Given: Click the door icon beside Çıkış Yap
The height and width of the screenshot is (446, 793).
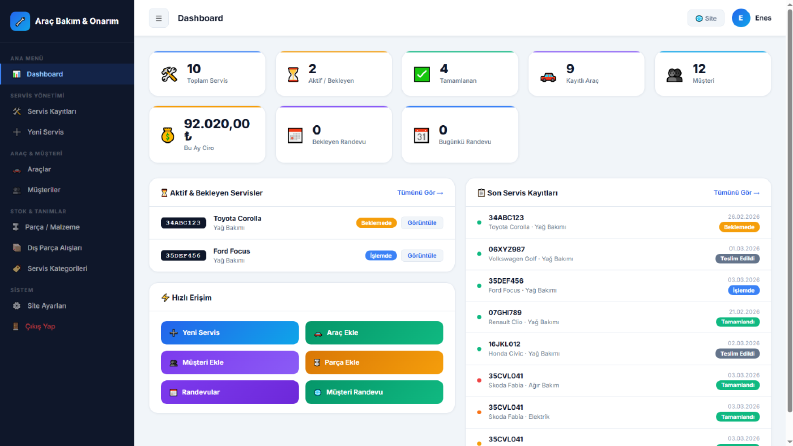Looking at the screenshot, I should click(16, 327).
